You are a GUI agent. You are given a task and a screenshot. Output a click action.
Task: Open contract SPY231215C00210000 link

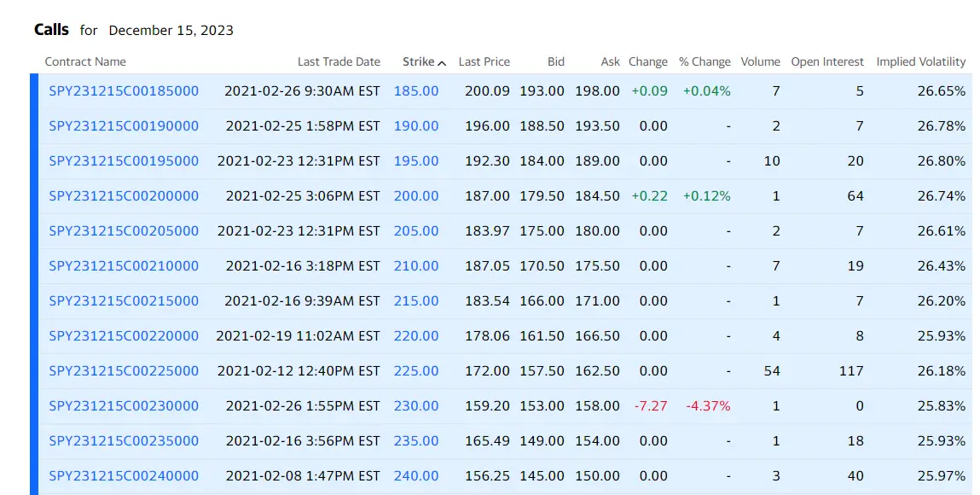(124, 265)
